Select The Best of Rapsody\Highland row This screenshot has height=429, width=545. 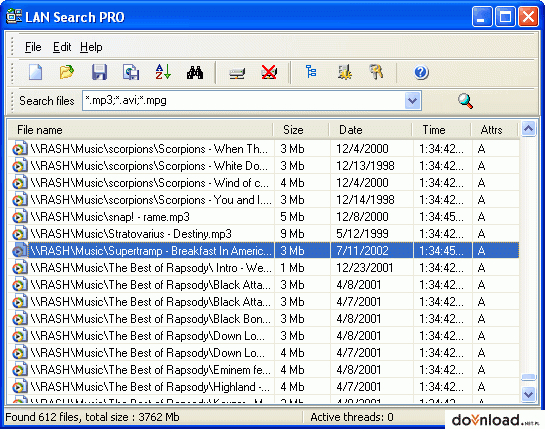[263, 387]
